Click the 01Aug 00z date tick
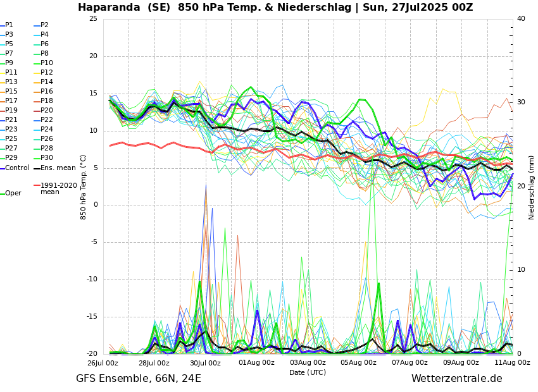 point(256,363)
